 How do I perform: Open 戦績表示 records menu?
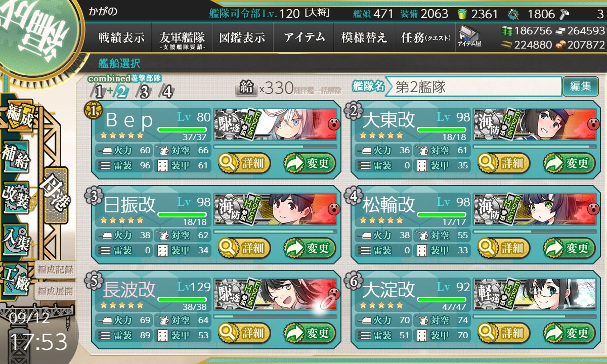click(x=121, y=38)
